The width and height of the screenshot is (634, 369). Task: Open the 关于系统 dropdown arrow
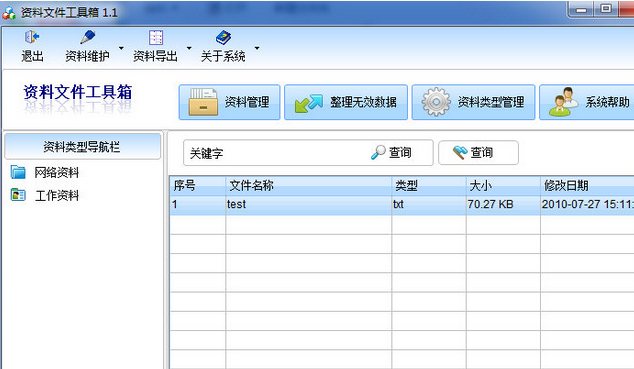point(257,48)
